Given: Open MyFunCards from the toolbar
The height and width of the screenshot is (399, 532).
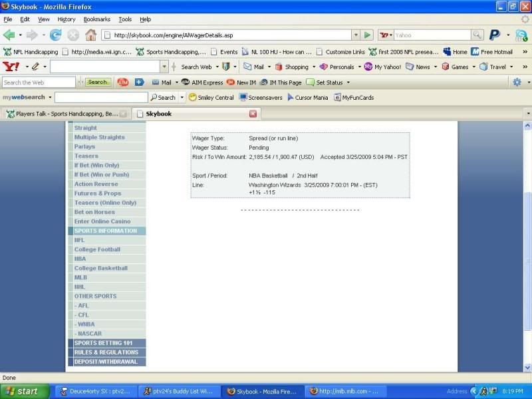Looking at the screenshot, I should click(x=354, y=97).
